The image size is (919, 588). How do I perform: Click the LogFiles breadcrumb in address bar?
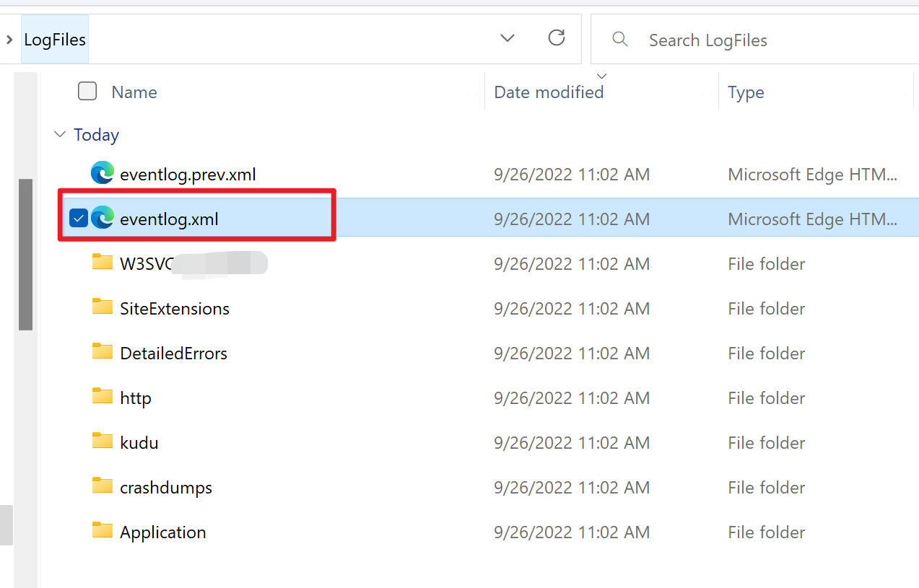55,39
